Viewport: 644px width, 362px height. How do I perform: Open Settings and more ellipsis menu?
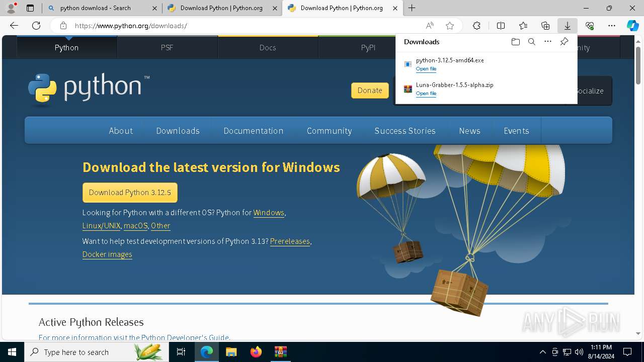tap(612, 26)
